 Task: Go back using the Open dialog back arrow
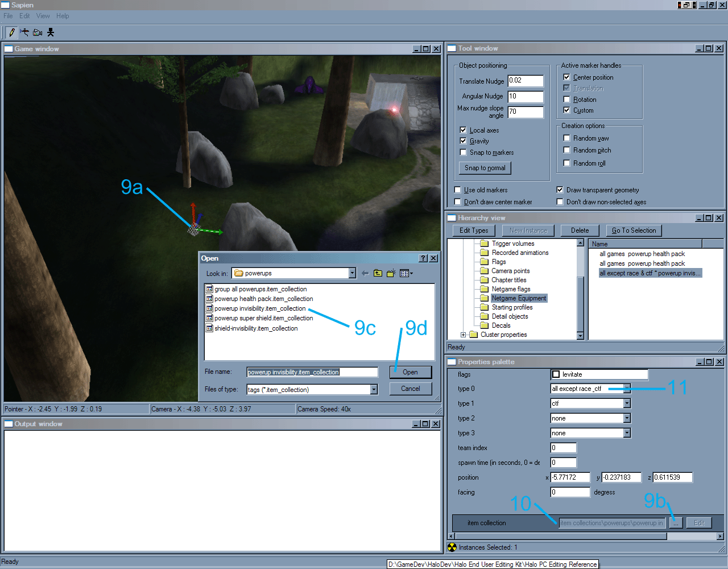pyautogui.click(x=365, y=274)
